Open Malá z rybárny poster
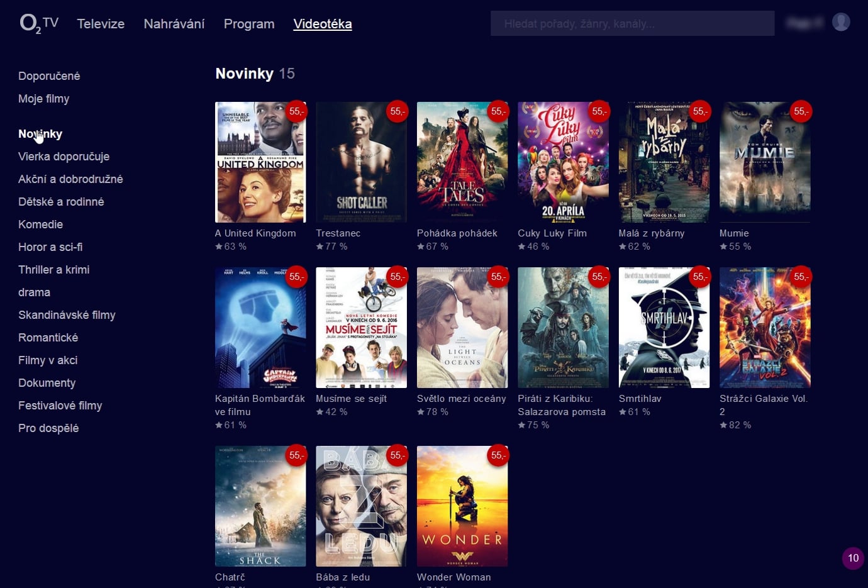Screen dimensions: 868x588 coord(664,162)
